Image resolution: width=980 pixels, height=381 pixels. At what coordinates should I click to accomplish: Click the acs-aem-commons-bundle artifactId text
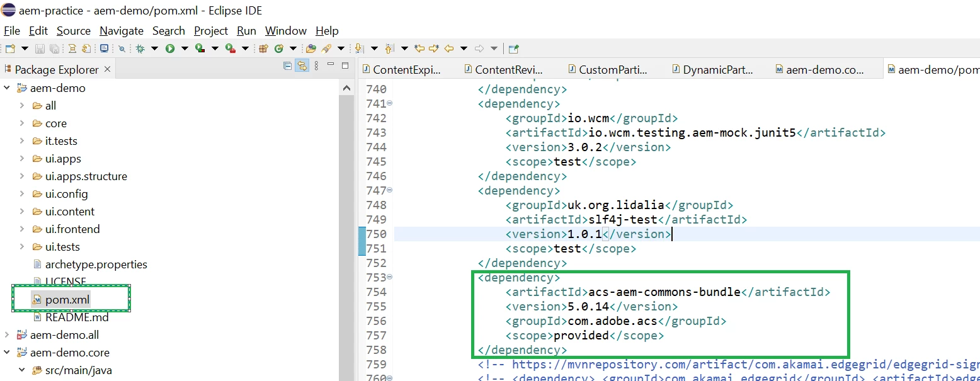(664, 292)
